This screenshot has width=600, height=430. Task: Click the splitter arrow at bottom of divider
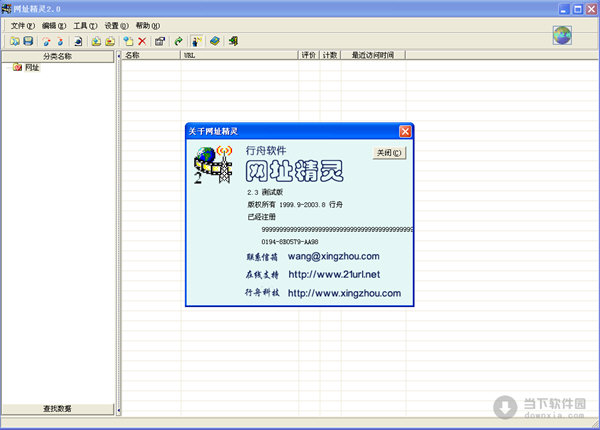tap(119, 410)
